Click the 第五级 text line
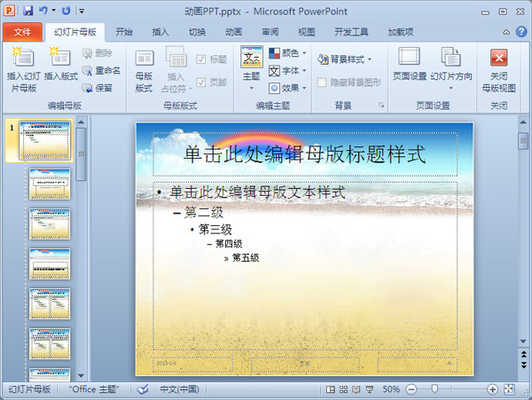Viewport: 532px width, 400px height. [246, 258]
